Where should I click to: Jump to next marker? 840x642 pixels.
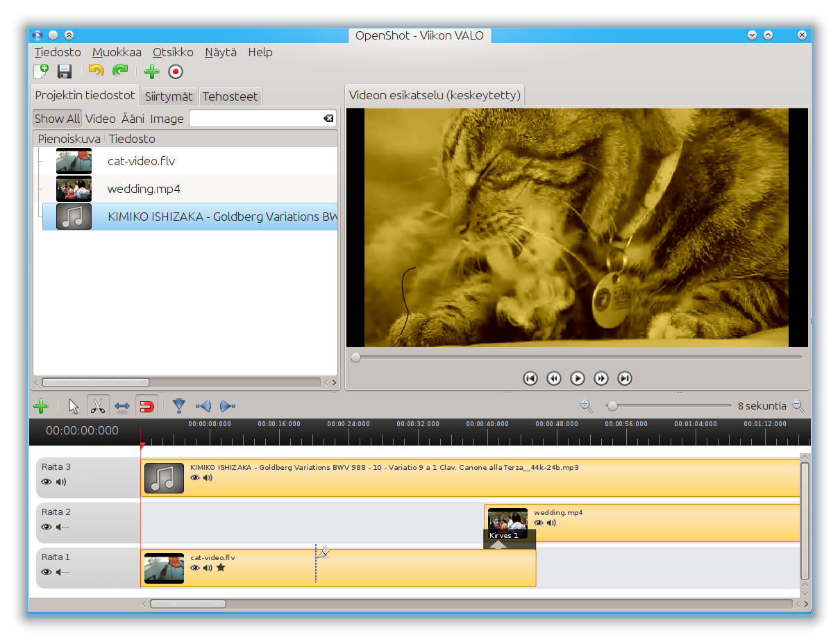(228, 406)
